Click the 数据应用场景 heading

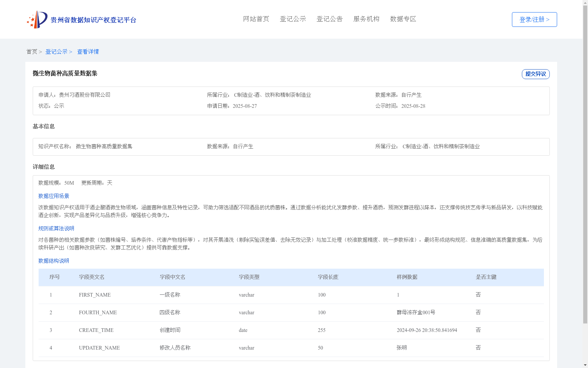tap(54, 196)
